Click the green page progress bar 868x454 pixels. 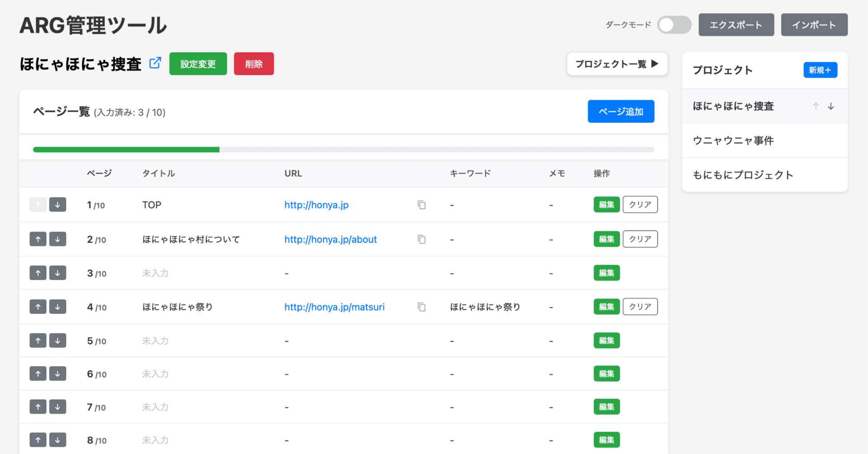pos(126,150)
